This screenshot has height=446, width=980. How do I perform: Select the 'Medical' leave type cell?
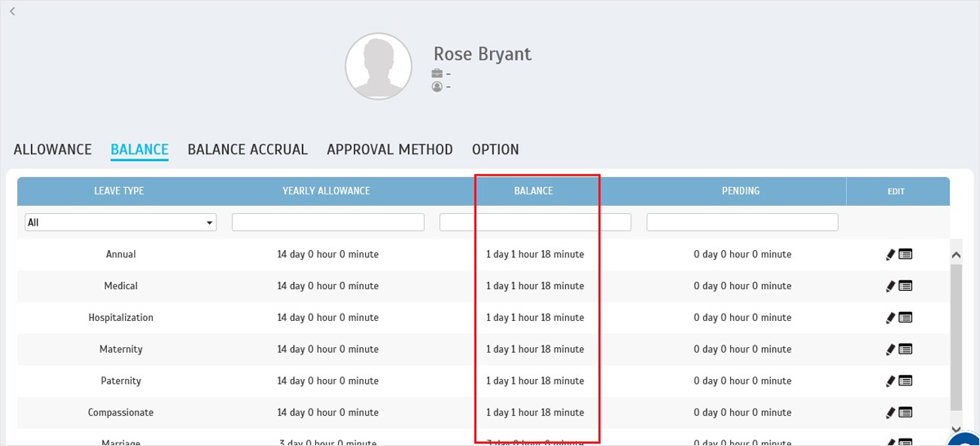coord(121,287)
